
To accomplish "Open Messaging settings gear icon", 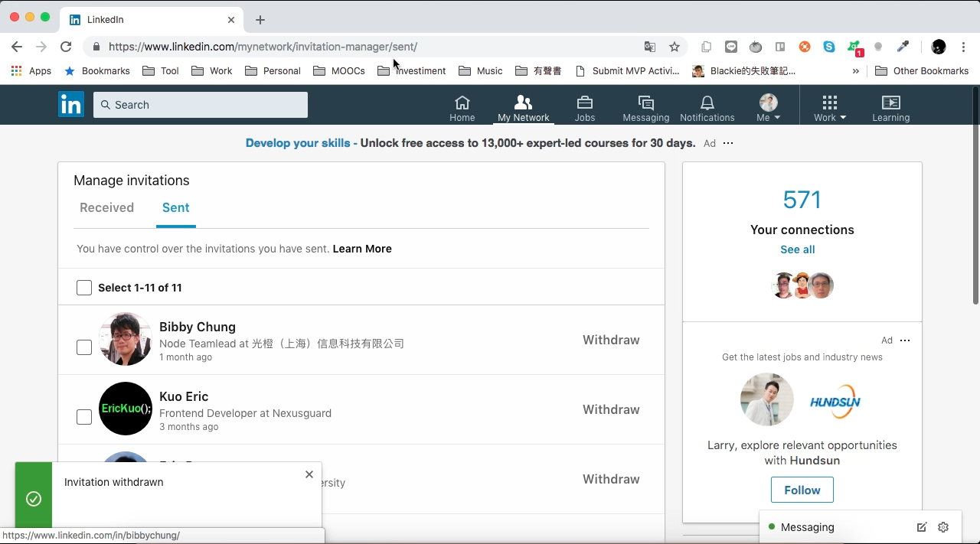I will [943, 527].
